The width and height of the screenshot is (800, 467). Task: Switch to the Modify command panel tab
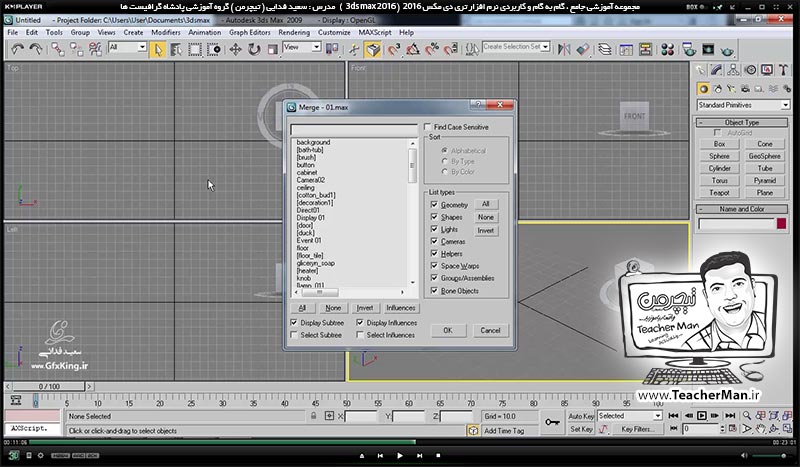point(716,70)
